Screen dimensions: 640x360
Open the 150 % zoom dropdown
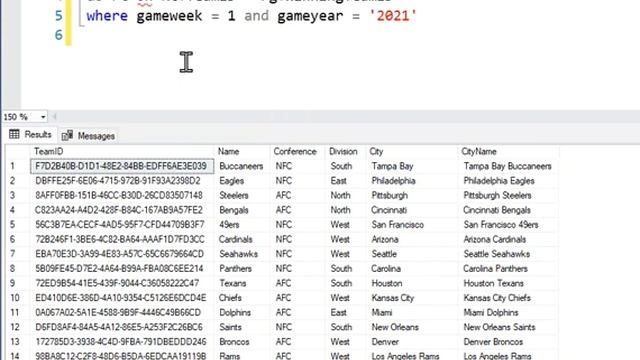pyautogui.click(x=42, y=117)
